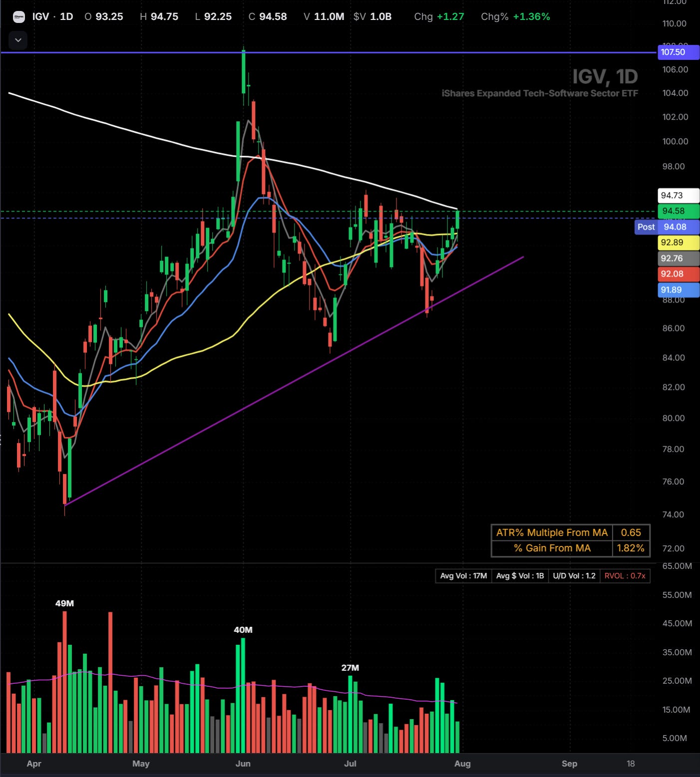Click the low price value 92.25

click(x=218, y=16)
